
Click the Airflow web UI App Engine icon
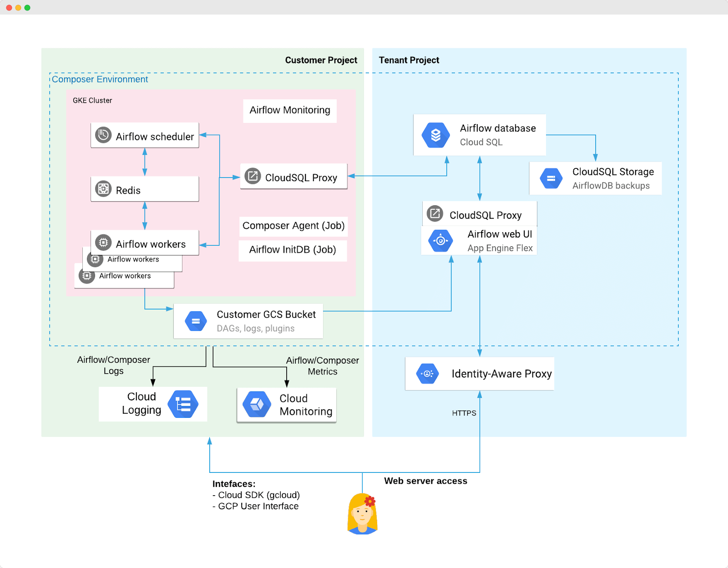[440, 241]
